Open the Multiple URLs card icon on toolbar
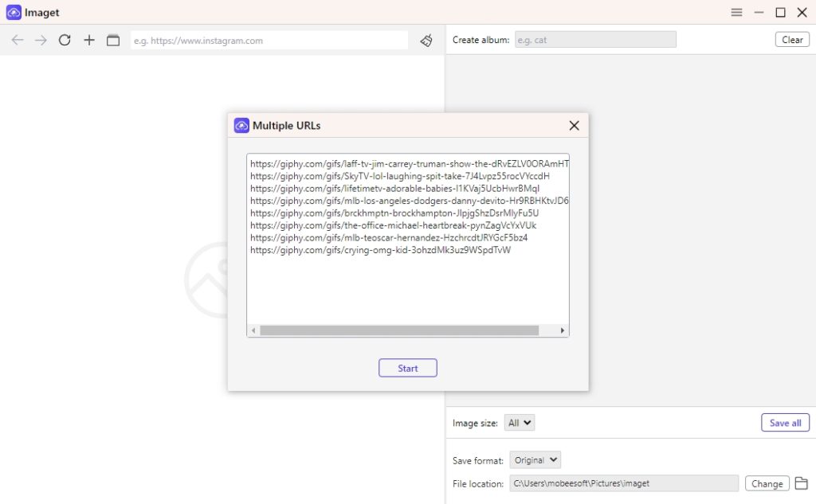This screenshot has width=816, height=504. point(112,40)
